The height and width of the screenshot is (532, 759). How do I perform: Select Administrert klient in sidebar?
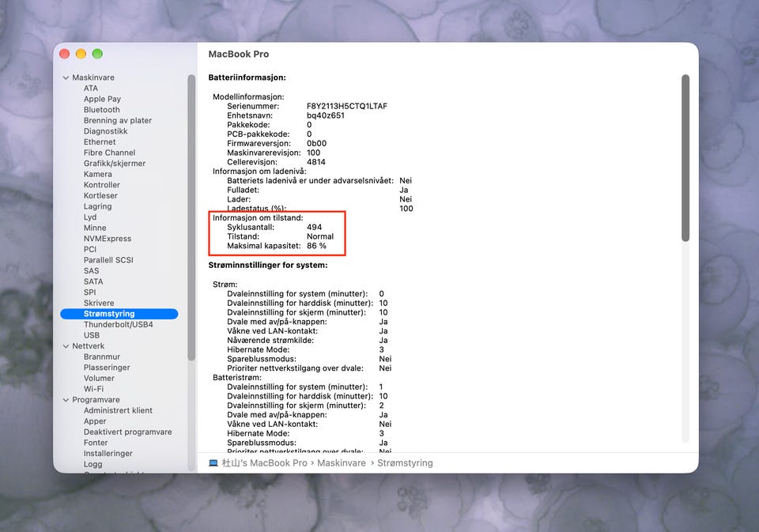(x=118, y=410)
